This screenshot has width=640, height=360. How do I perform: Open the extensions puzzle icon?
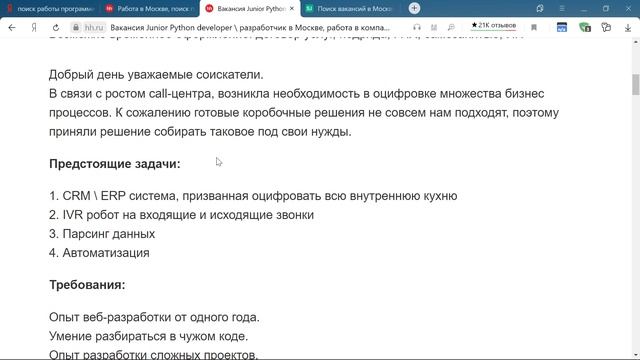(606, 27)
